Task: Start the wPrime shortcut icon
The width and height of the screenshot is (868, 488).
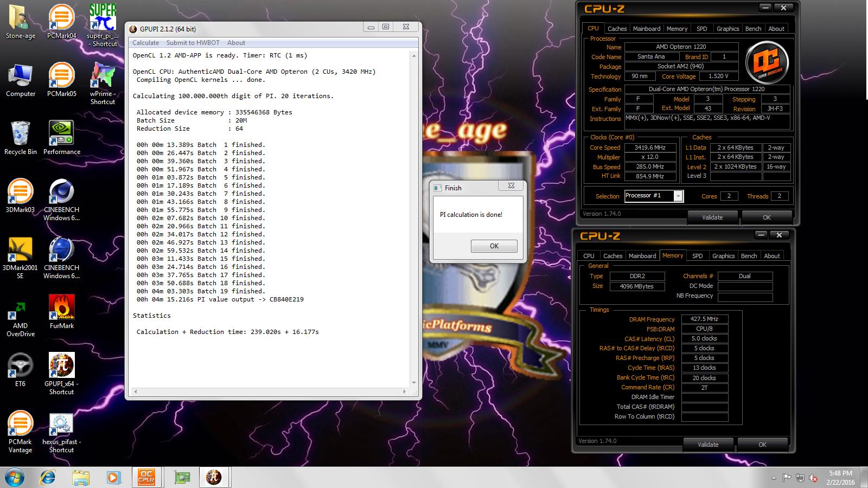Action: pos(103,84)
